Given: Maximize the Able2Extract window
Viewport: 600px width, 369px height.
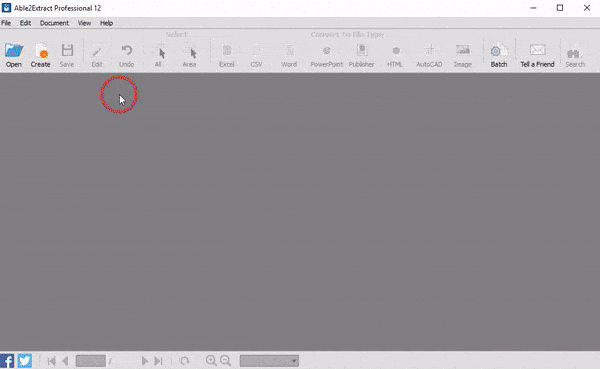Looking at the screenshot, I should 560,8.
